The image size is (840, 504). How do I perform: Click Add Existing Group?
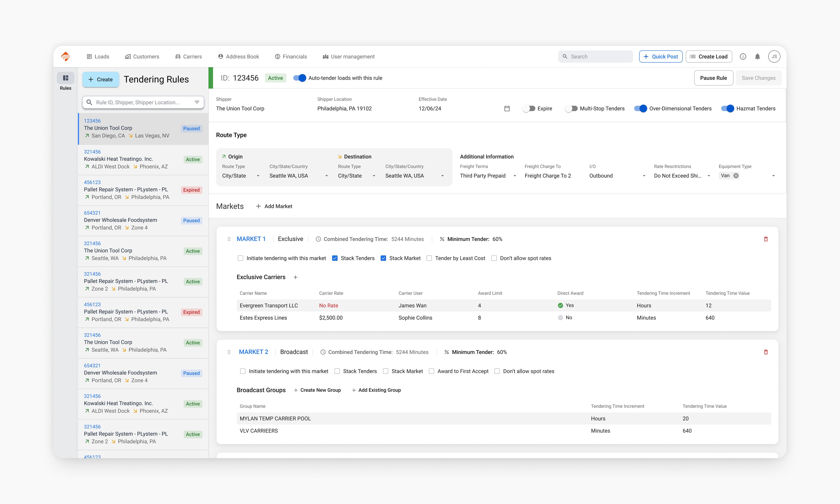[376, 390]
